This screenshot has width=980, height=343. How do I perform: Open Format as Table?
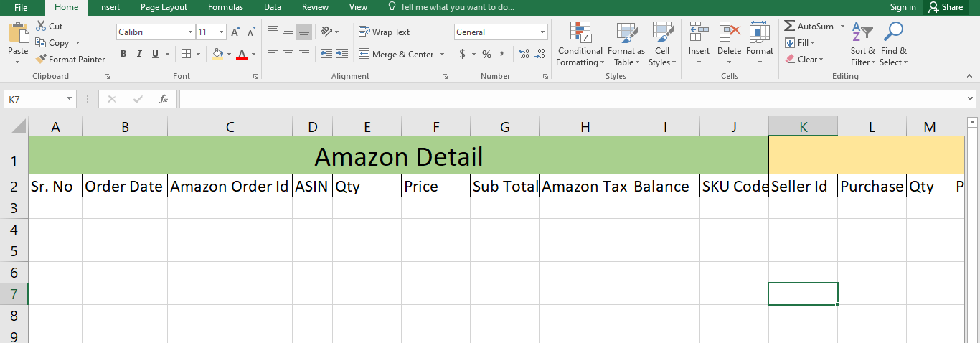(626, 44)
